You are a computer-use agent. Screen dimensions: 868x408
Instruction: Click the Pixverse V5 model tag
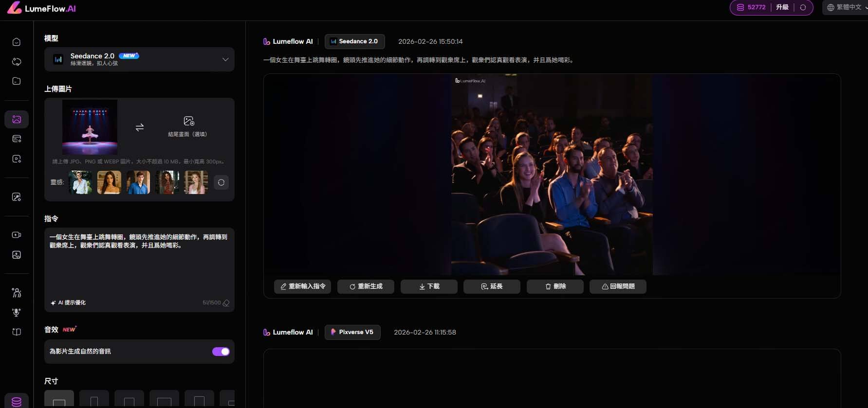click(x=352, y=332)
